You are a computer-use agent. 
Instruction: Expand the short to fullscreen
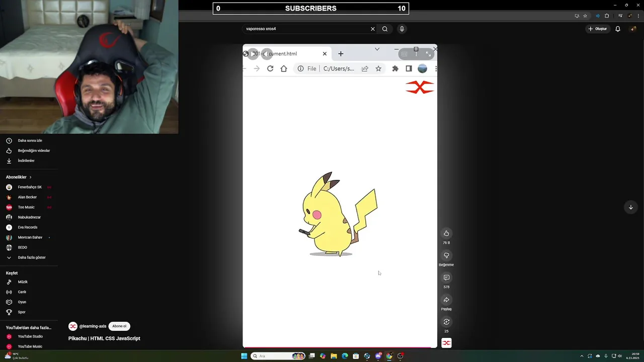click(428, 54)
